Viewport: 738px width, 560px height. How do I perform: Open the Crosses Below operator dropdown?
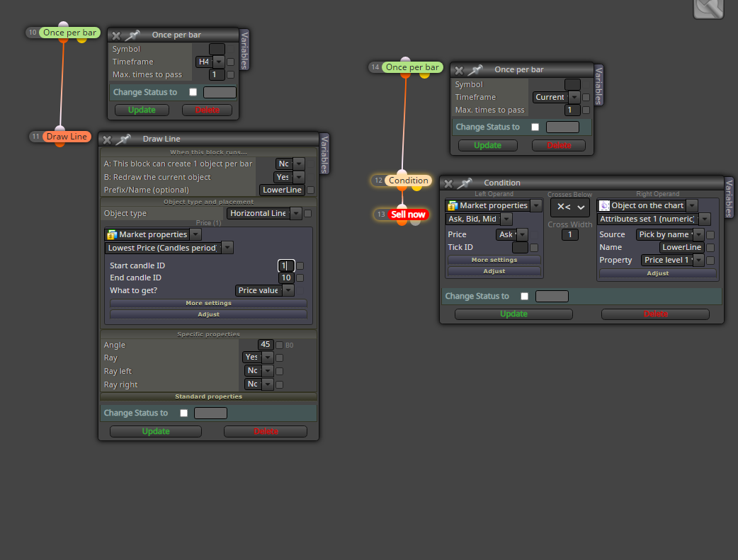(570, 207)
